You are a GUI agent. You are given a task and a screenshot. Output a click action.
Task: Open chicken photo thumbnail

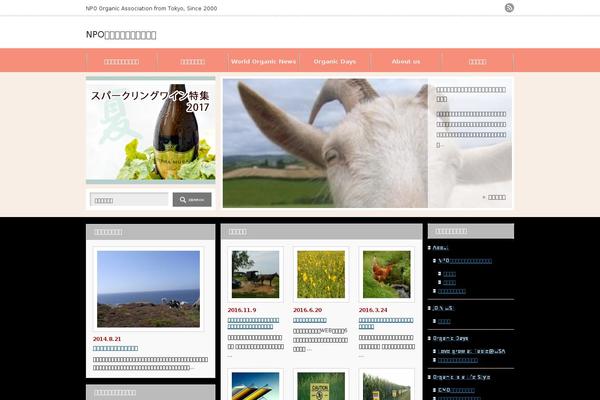click(x=386, y=274)
